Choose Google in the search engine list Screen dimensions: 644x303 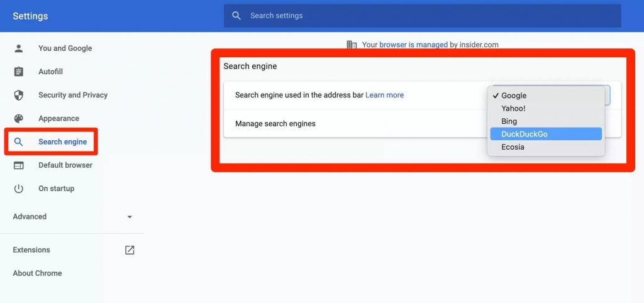tap(546, 96)
